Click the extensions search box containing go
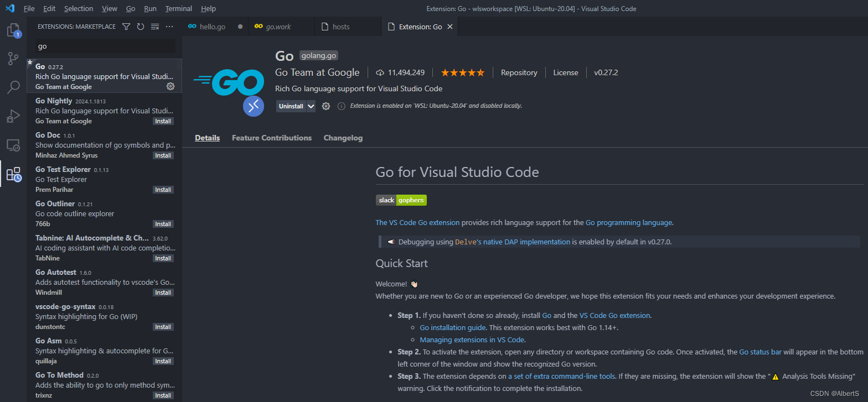 coord(105,46)
